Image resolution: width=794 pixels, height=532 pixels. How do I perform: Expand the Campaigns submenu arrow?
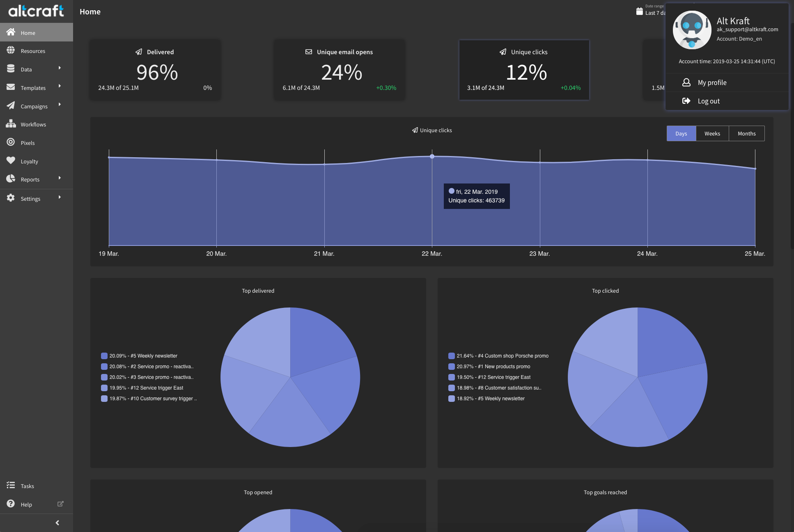[x=60, y=105]
